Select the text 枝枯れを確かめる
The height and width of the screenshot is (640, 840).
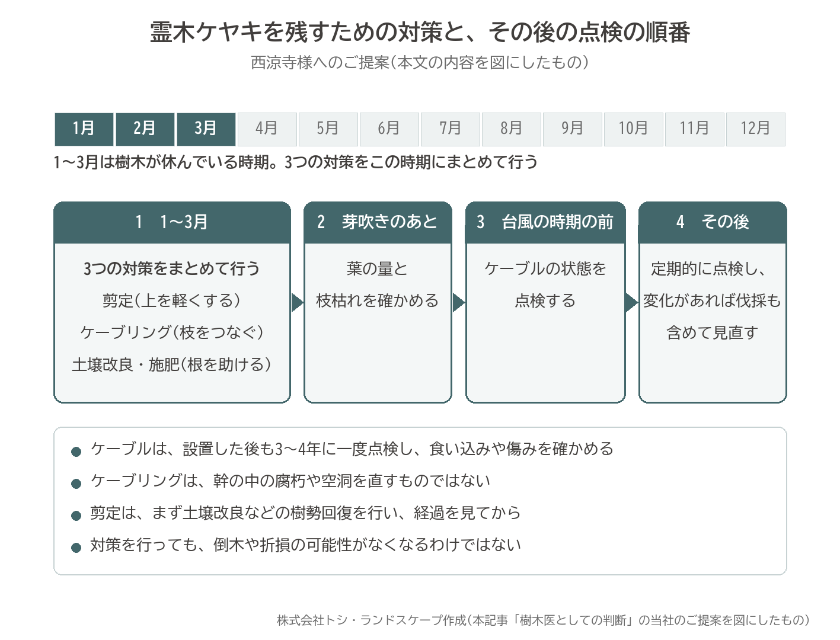pyautogui.click(x=378, y=300)
